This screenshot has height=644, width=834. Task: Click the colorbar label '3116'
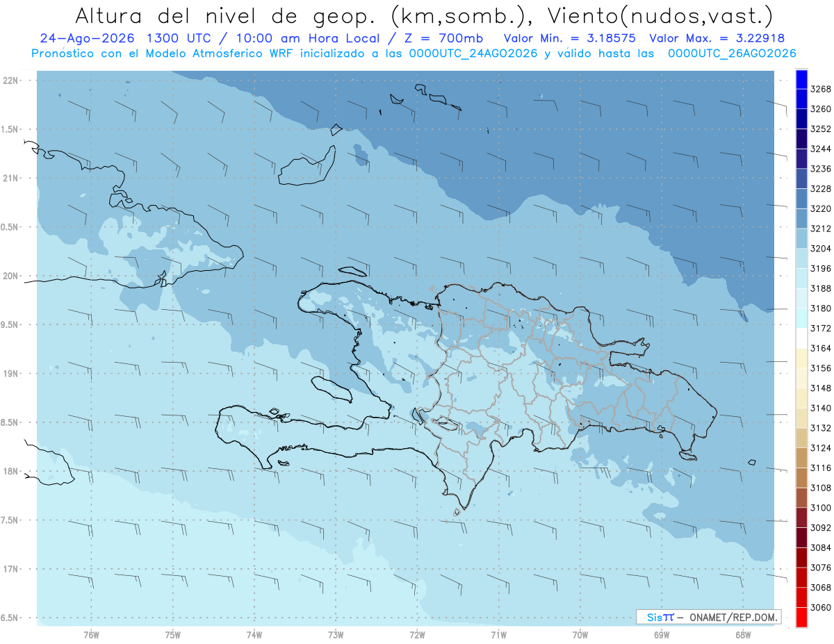point(821,468)
